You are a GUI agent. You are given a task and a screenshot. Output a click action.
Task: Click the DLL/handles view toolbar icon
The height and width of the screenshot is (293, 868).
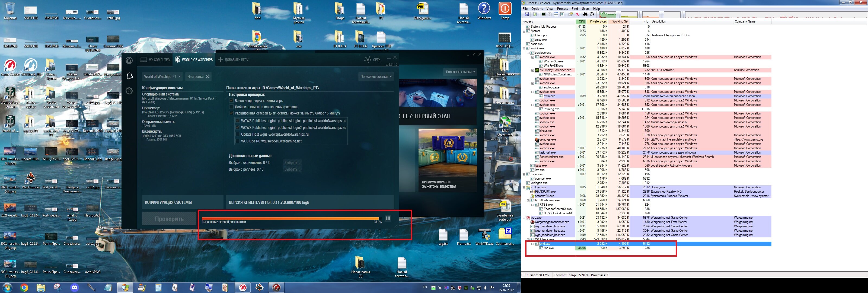(x=562, y=14)
